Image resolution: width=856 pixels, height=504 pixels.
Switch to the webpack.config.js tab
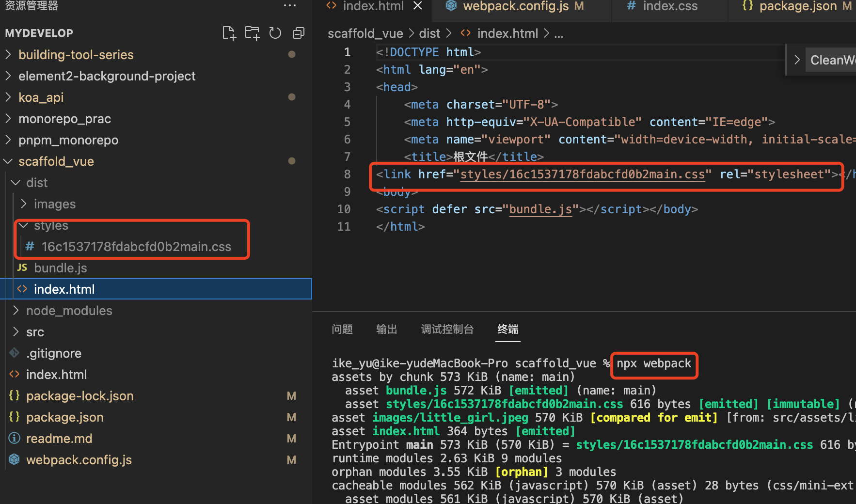[515, 6]
